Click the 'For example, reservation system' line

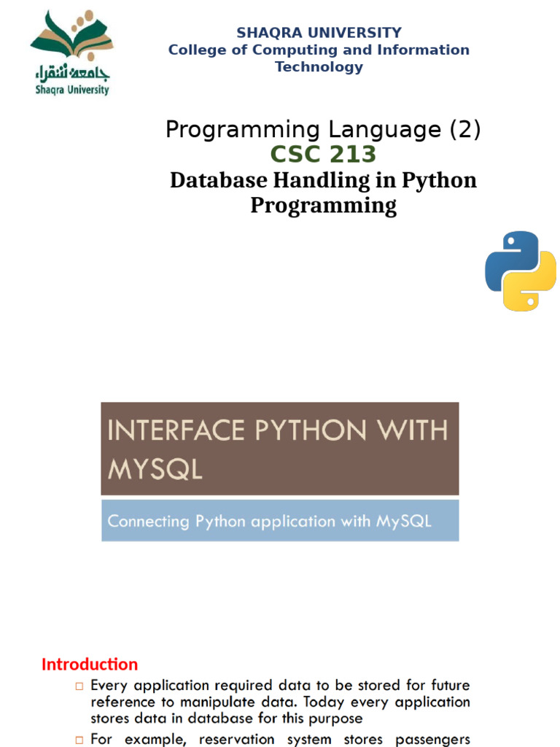[280, 739]
